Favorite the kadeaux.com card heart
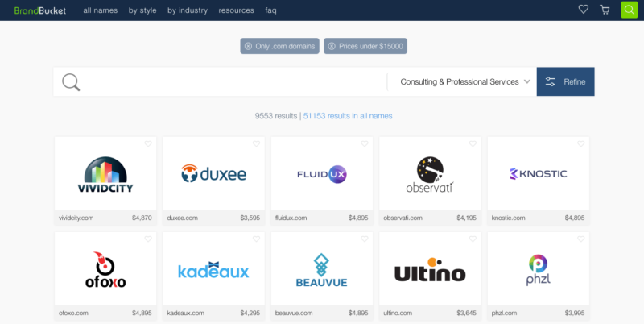The image size is (644, 324). pyautogui.click(x=256, y=239)
